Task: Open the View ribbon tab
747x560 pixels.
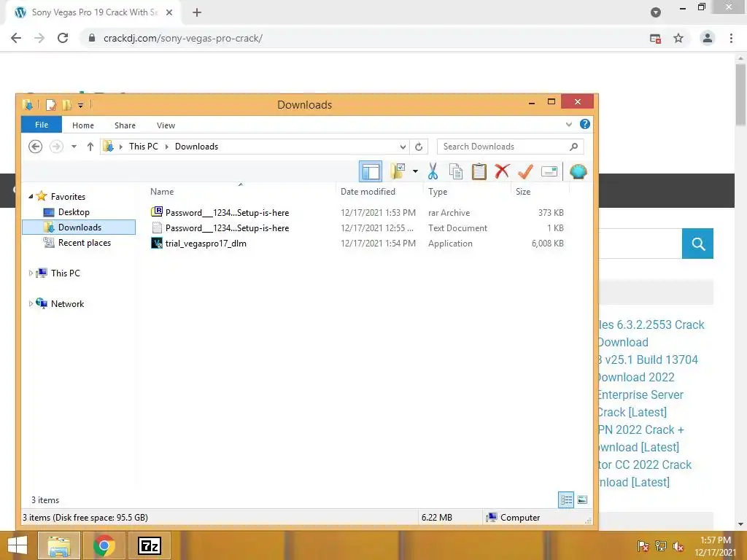Action: point(166,125)
